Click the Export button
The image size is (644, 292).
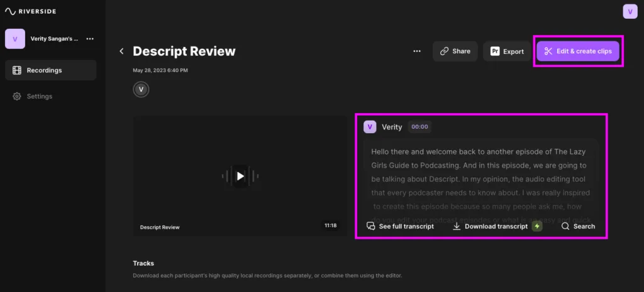[507, 51]
